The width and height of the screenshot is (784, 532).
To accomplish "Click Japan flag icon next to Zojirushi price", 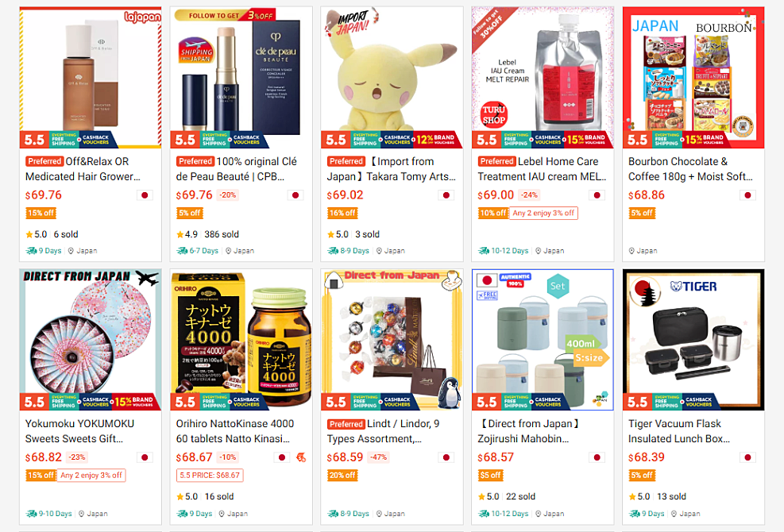I will pyautogui.click(x=597, y=457).
